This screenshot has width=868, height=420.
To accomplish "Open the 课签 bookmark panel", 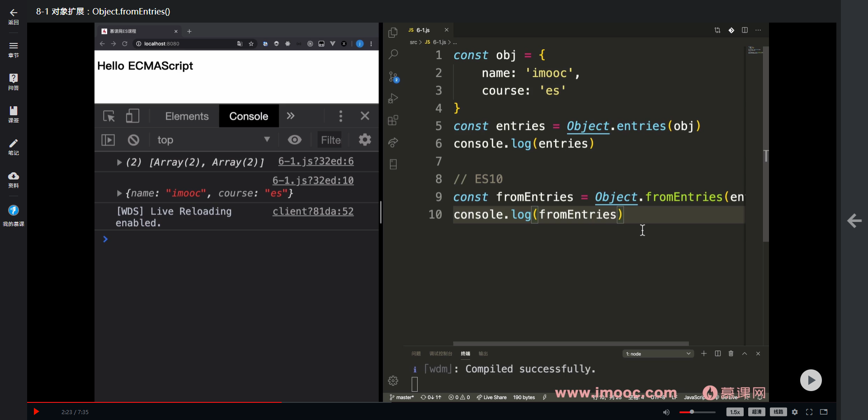I will click(14, 111).
